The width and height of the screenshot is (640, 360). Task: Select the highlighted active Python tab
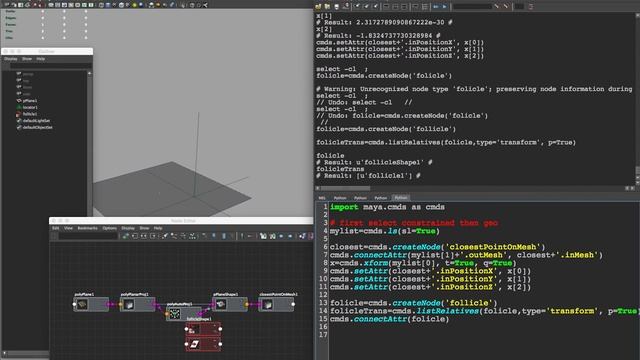pos(400,198)
